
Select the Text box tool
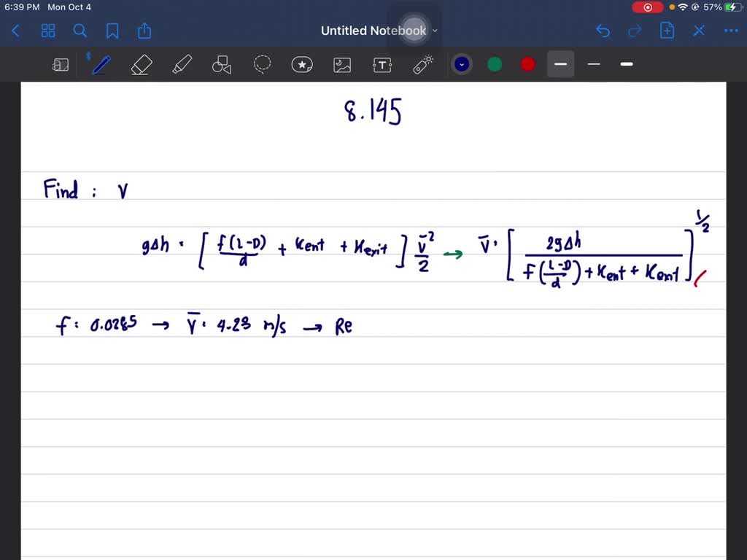pos(382,65)
